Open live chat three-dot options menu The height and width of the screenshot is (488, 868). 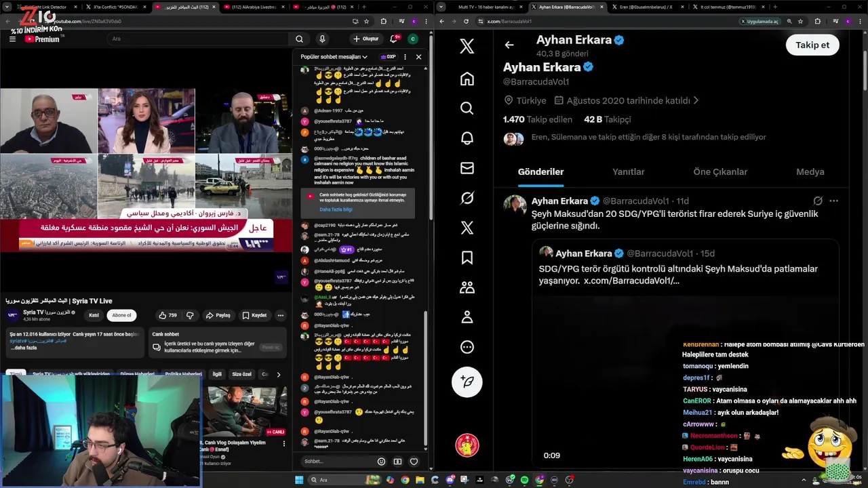coord(405,57)
